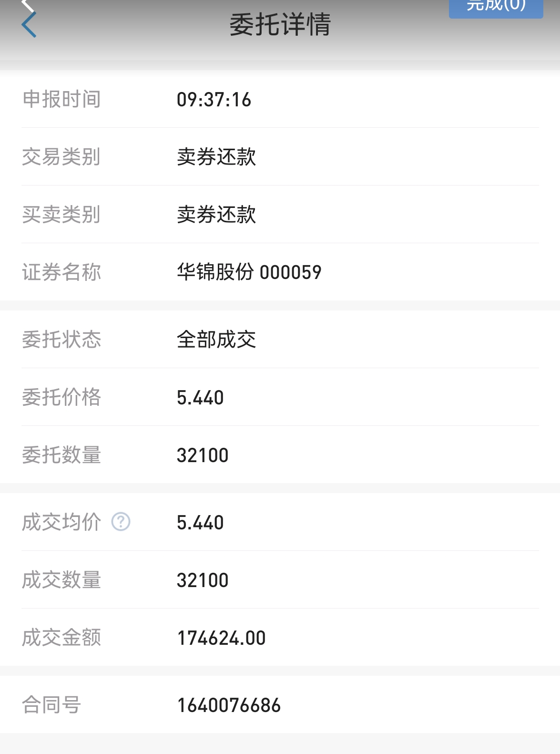The height and width of the screenshot is (754, 560).
Task: Select the 成交金额 value 174624.00
Action: point(221,638)
